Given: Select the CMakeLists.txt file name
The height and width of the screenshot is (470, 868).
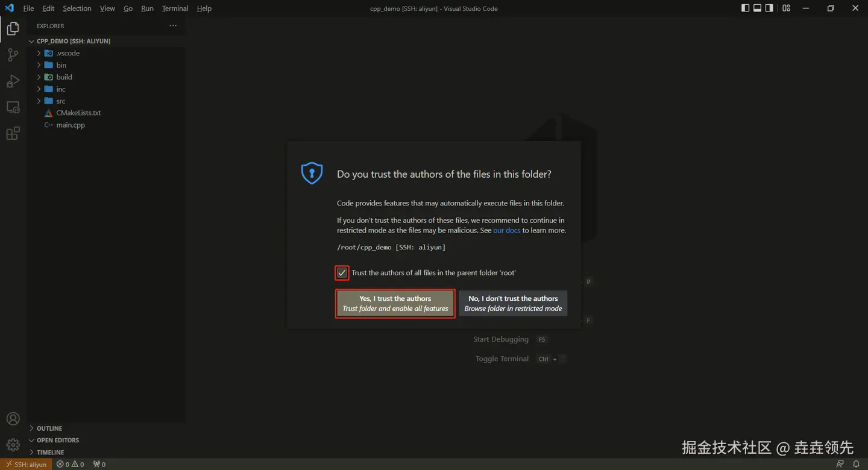Looking at the screenshot, I should coord(78,113).
